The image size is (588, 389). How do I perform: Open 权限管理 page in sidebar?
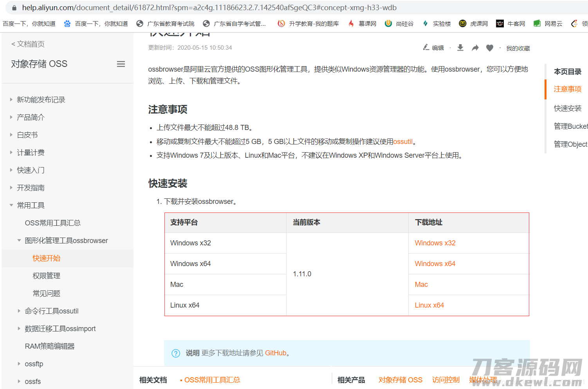(x=47, y=276)
